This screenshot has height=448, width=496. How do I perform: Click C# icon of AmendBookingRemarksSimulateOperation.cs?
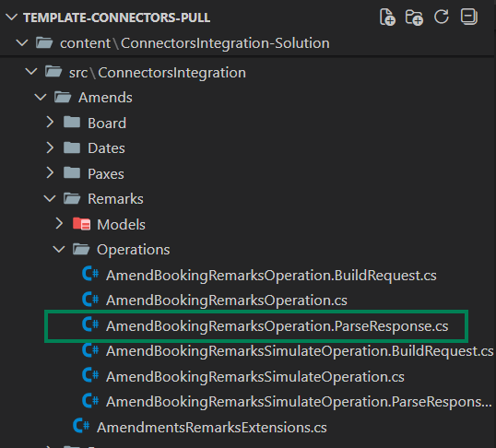click(90, 375)
